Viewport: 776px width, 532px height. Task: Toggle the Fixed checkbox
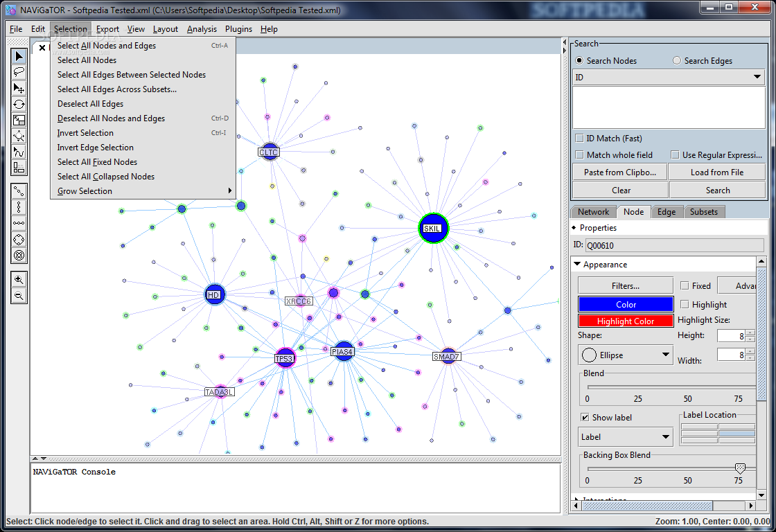pyautogui.click(x=685, y=285)
